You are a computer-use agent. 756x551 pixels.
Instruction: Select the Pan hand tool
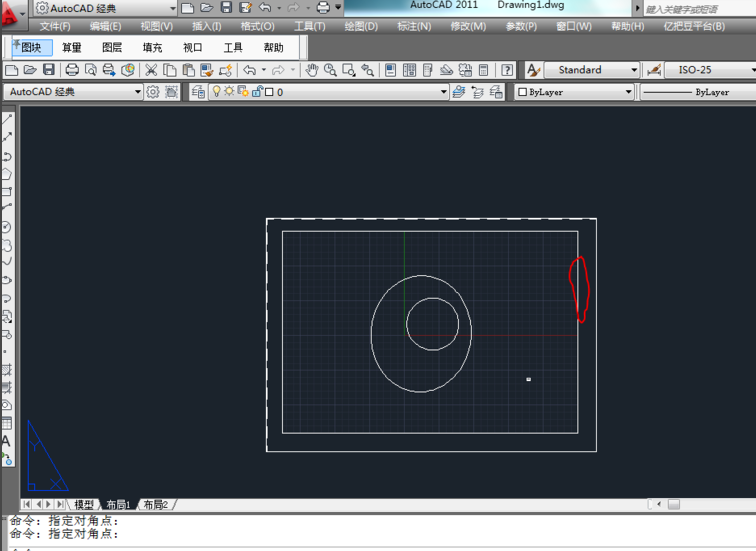click(x=311, y=70)
